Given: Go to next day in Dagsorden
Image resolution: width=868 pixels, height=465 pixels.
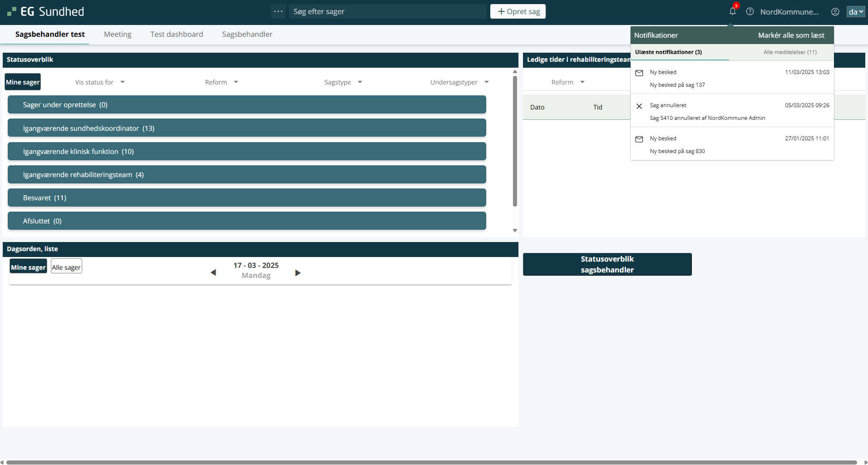Looking at the screenshot, I should 298,272.
